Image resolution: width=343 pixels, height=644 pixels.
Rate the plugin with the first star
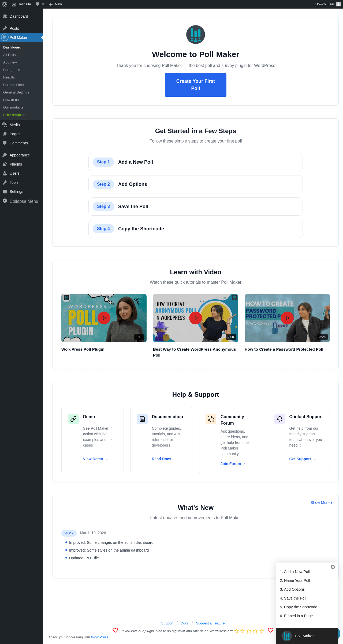[236, 631]
